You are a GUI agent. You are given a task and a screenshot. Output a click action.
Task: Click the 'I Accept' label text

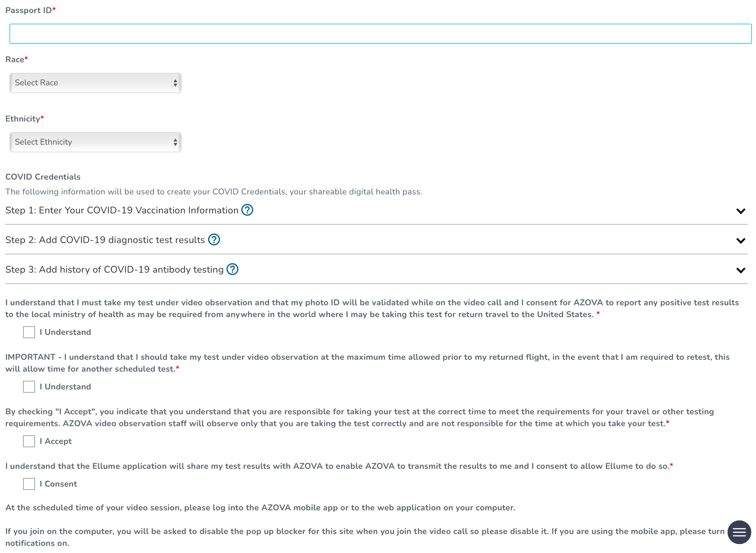pos(56,441)
